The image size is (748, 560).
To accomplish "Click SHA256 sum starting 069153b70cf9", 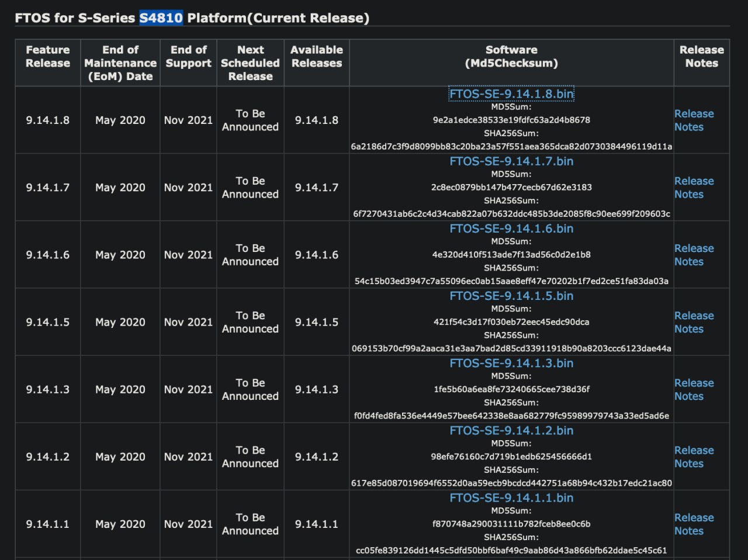I will pyautogui.click(x=511, y=348).
